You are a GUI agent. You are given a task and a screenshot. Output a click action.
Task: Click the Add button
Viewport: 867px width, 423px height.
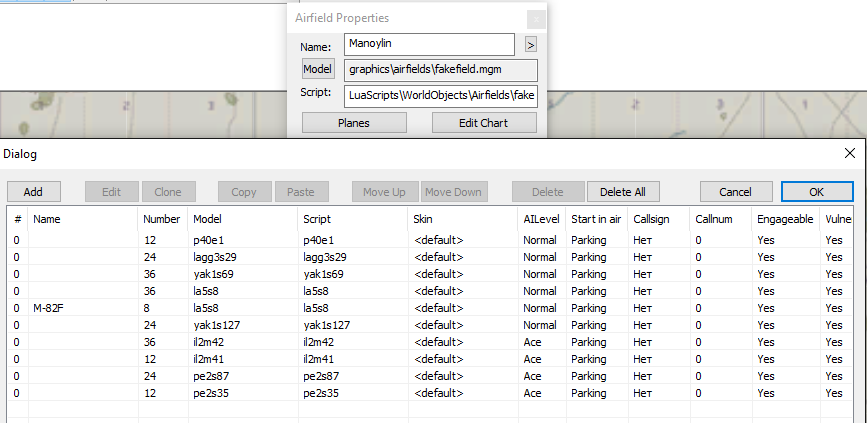[33, 192]
